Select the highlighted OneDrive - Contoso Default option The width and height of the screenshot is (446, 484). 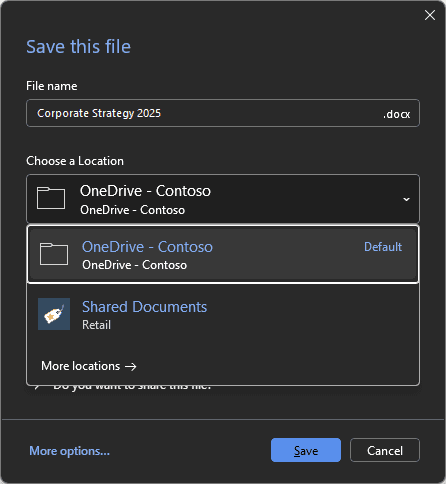click(223, 254)
